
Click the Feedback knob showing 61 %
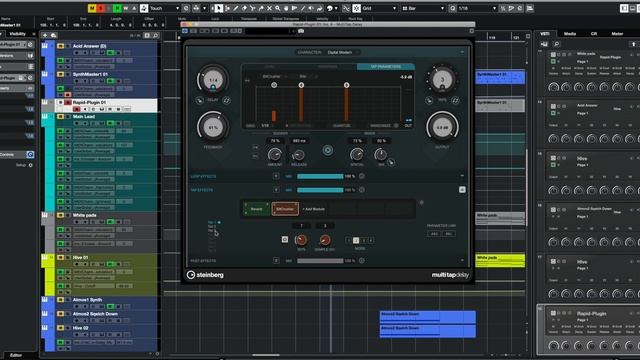coord(213,127)
